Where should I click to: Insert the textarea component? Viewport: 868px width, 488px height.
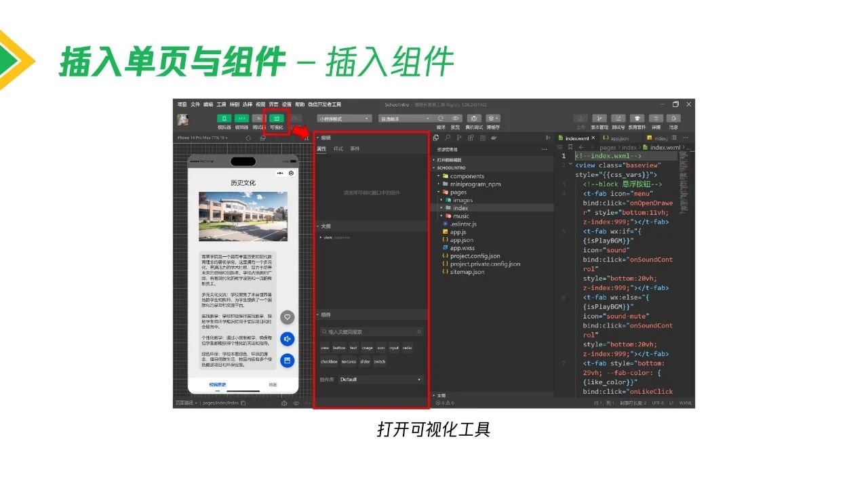click(349, 361)
